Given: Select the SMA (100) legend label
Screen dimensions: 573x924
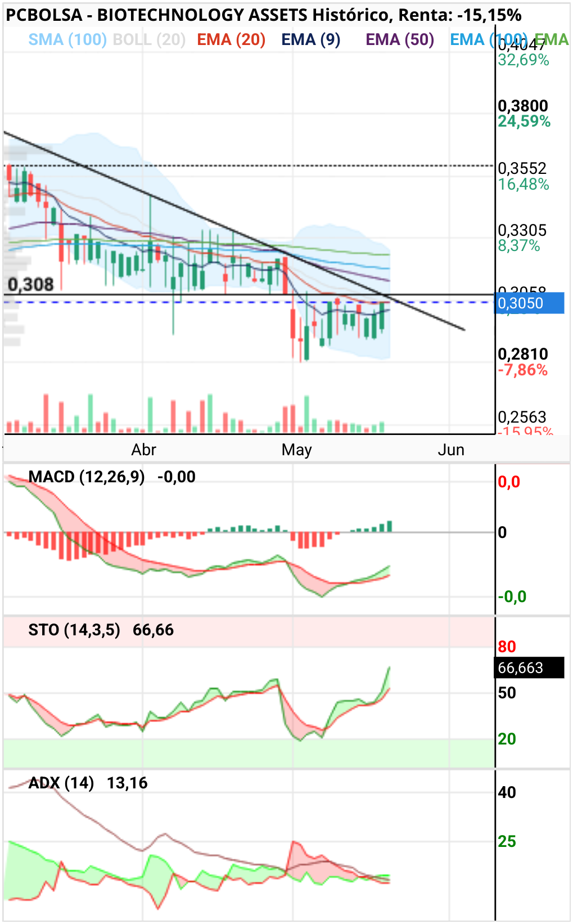Looking at the screenshot, I should (x=67, y=40).
